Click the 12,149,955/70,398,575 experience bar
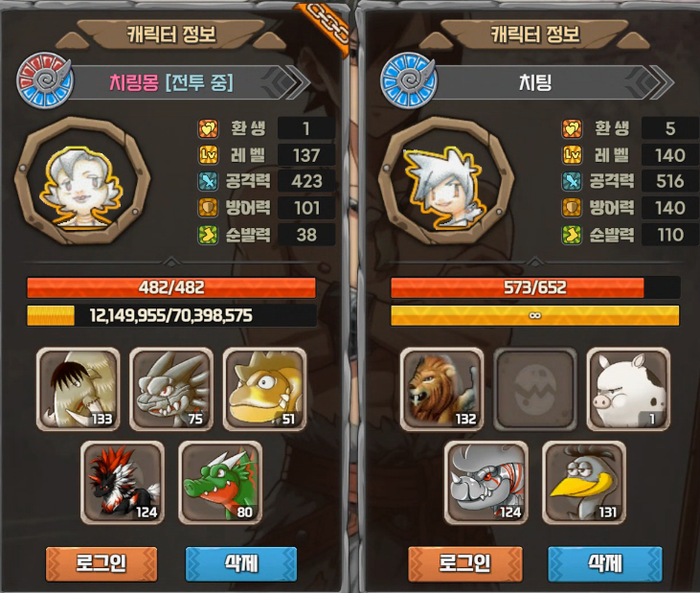Viewport: 700px width, 593px height. 171,315
